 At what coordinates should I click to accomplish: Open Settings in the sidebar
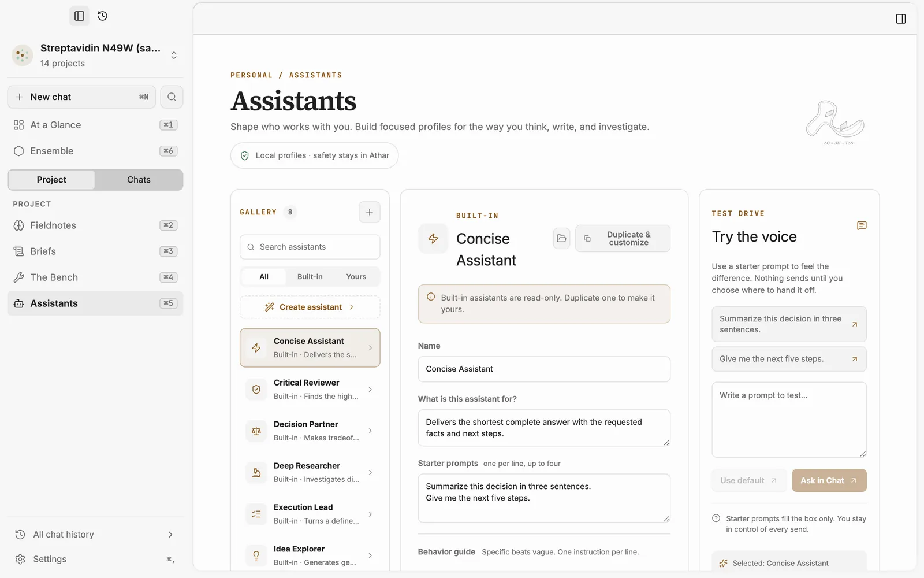(95, 559)
